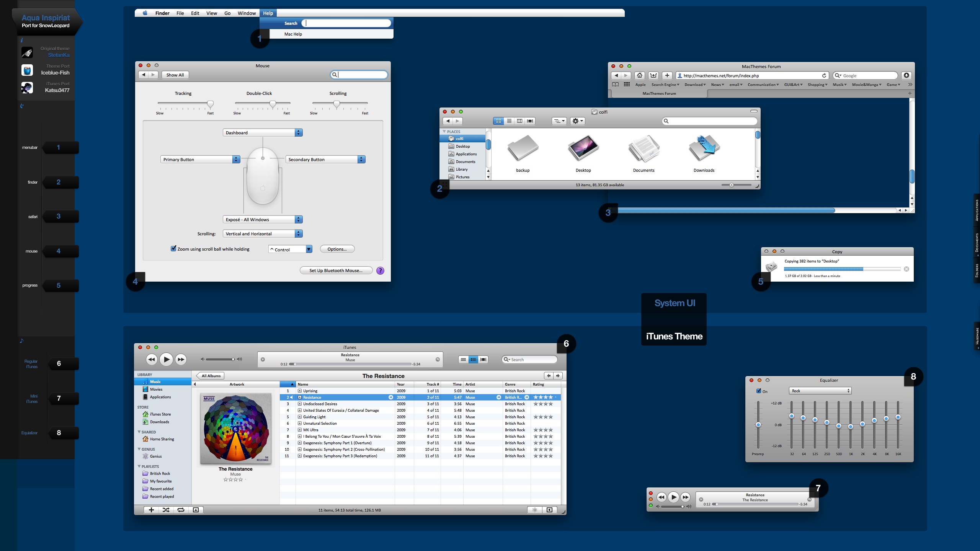Switch iTunes to cover flow view
This screenshot has width=980, height=551.
tap(483, 359)
